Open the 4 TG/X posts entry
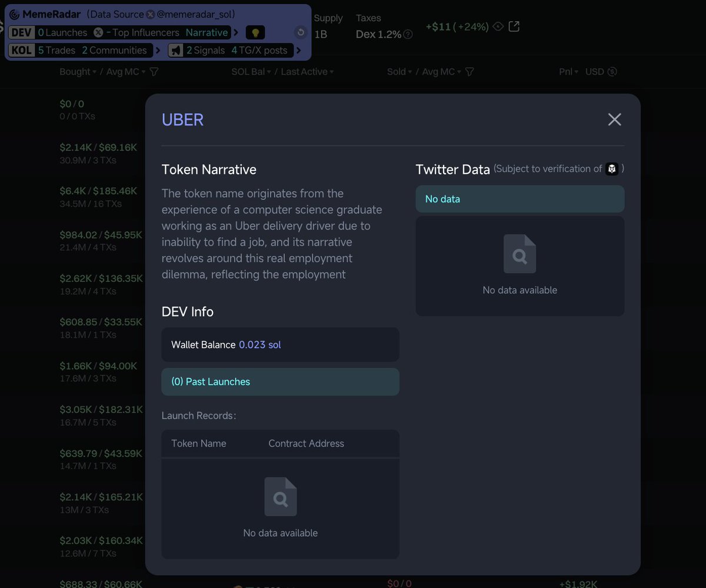Image resolution: width=706 pixels, height=588 pixels. coord(259,51)
